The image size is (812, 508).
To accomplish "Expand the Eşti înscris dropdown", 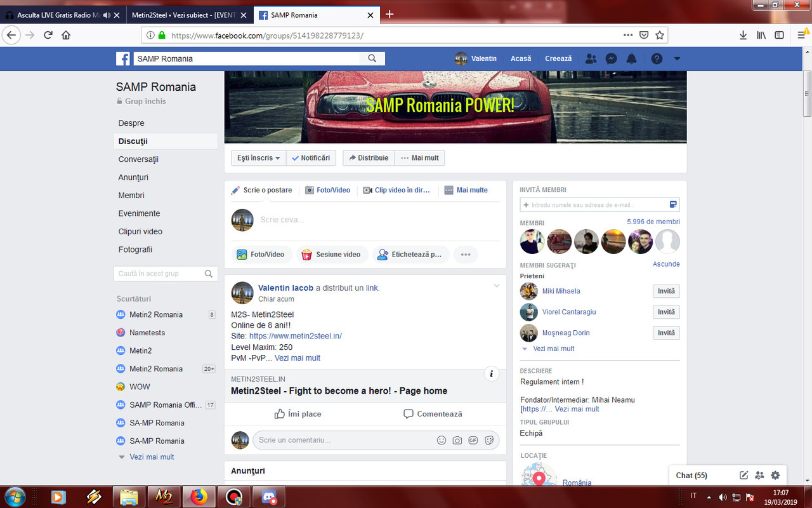I will click(x=258, y=157).
